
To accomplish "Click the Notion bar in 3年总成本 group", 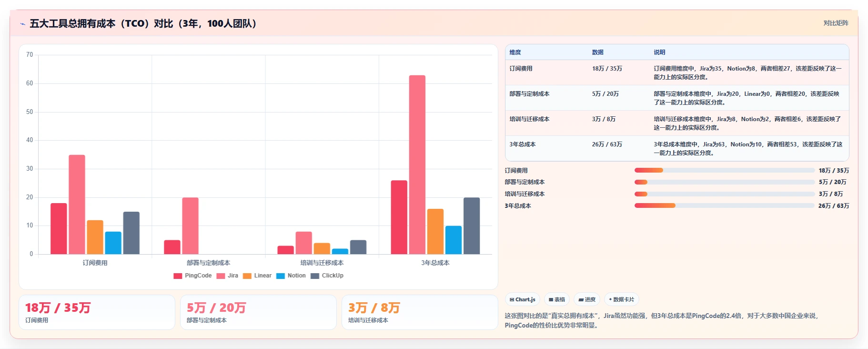I will coord(454,240).
